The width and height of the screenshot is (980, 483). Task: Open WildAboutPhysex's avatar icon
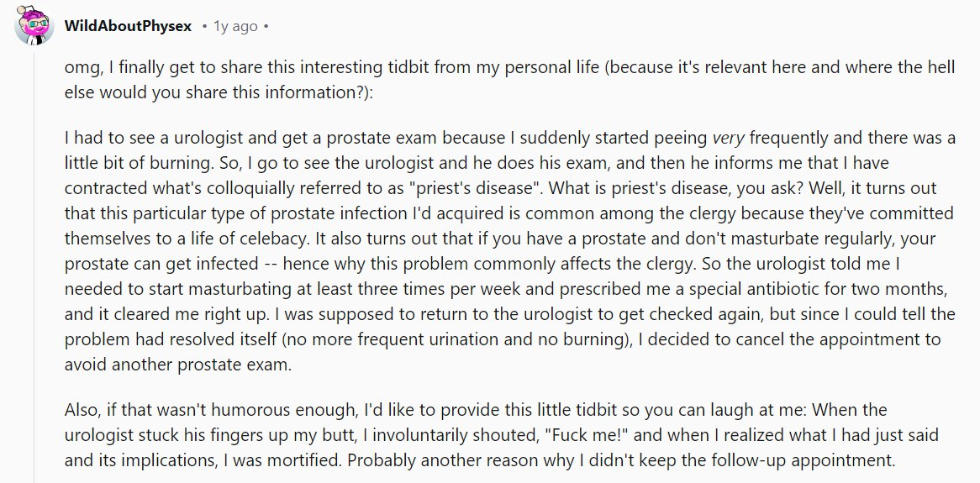(x=34, y=25)
